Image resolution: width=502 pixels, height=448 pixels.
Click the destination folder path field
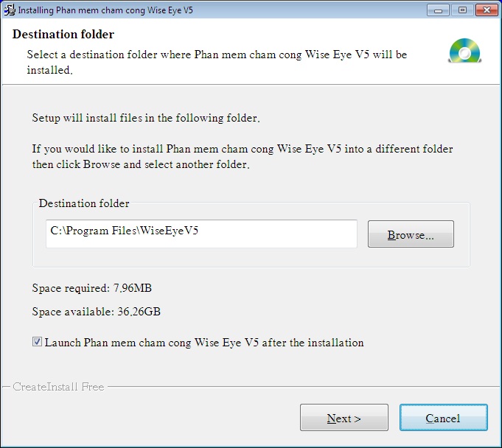click(201, 233)
